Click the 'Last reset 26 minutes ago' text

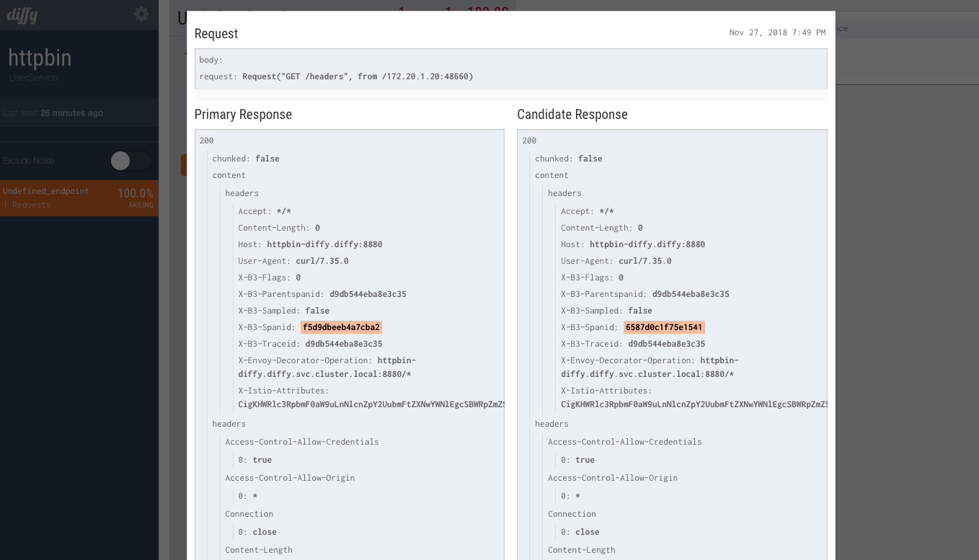[53, 113]
